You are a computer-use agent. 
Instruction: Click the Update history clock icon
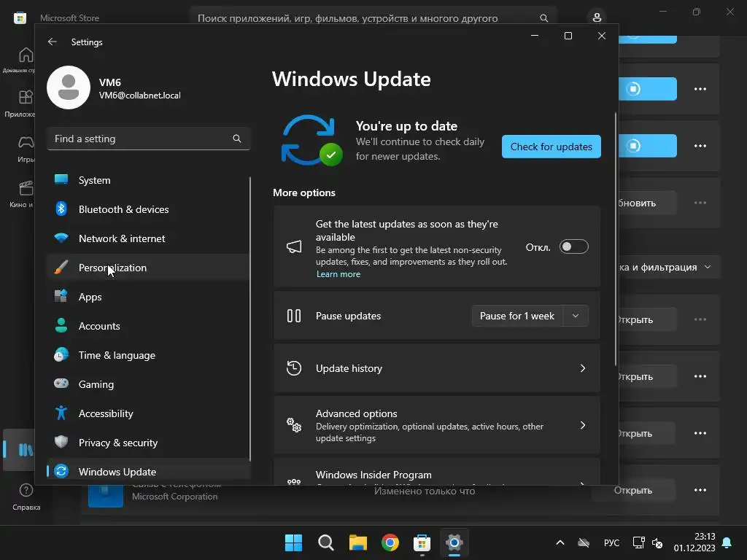tap(294, 368)
